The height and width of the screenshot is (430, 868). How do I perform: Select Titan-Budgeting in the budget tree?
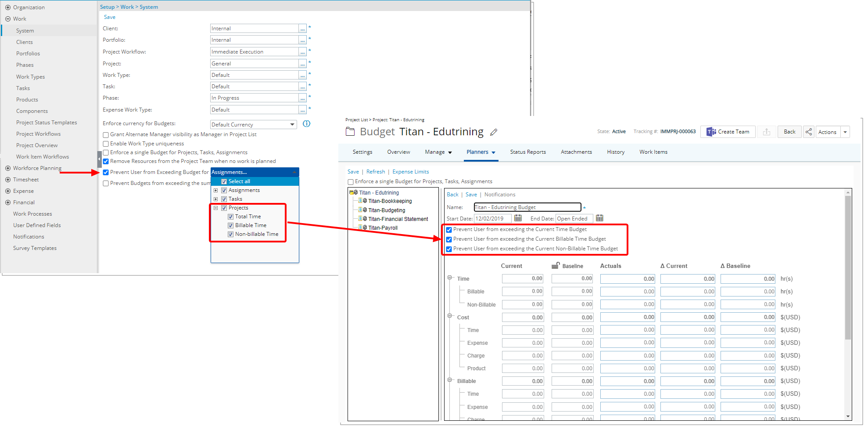tap(387, 210)
